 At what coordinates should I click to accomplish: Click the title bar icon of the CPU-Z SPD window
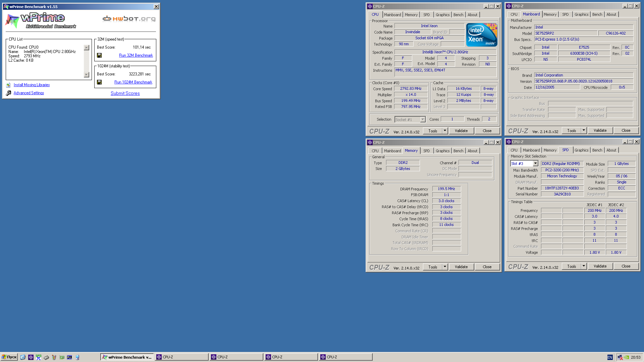coord(509,142)
